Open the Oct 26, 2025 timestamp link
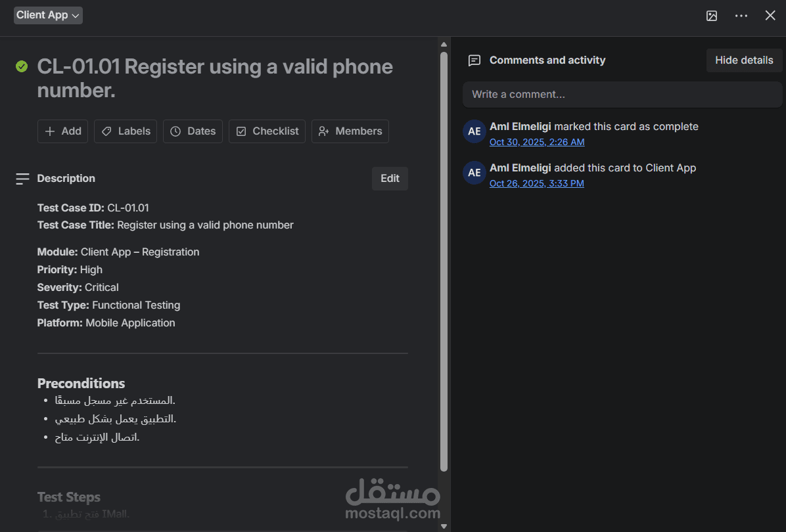The image size is (786, 532). pyautogui.click(x=536, y=183)
